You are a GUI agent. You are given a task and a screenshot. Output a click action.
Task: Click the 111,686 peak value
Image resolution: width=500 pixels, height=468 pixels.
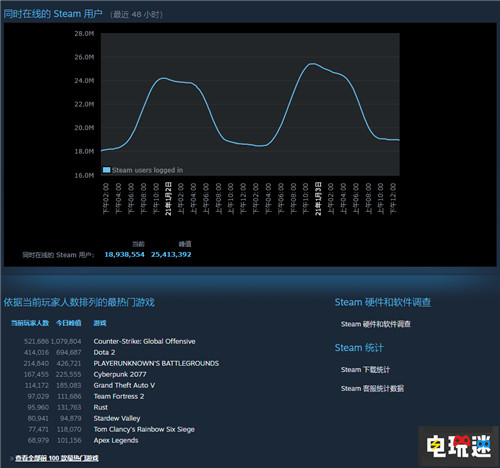[69, 396]
